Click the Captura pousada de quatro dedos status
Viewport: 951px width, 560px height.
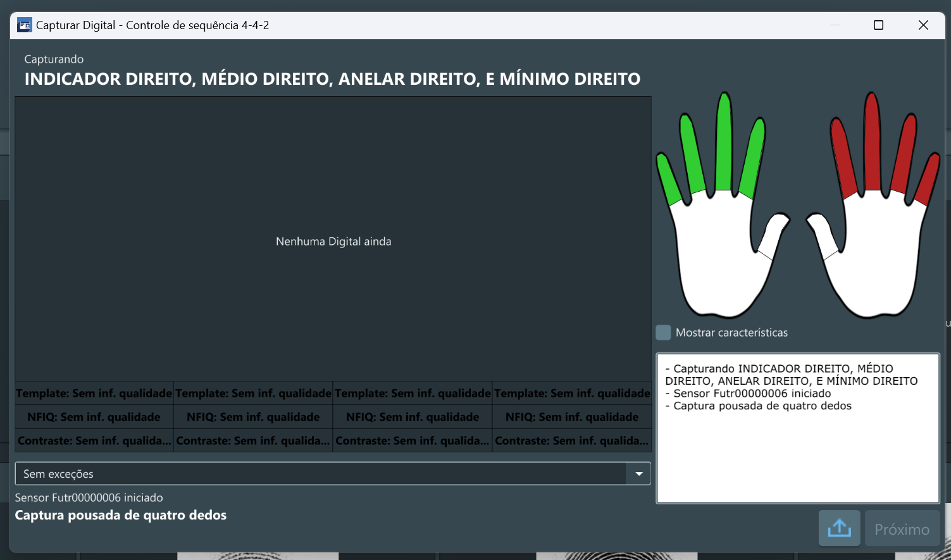[x=121, y=515]
